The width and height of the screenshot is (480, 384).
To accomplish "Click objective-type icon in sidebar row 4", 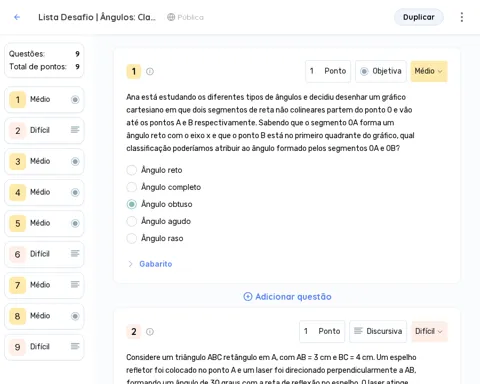I will (x=75, y=192).
